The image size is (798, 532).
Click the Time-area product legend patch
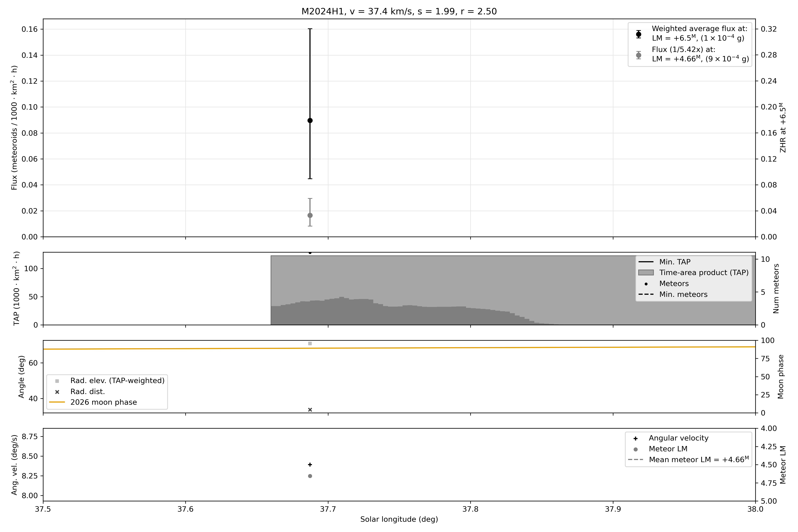click(646, 272)
